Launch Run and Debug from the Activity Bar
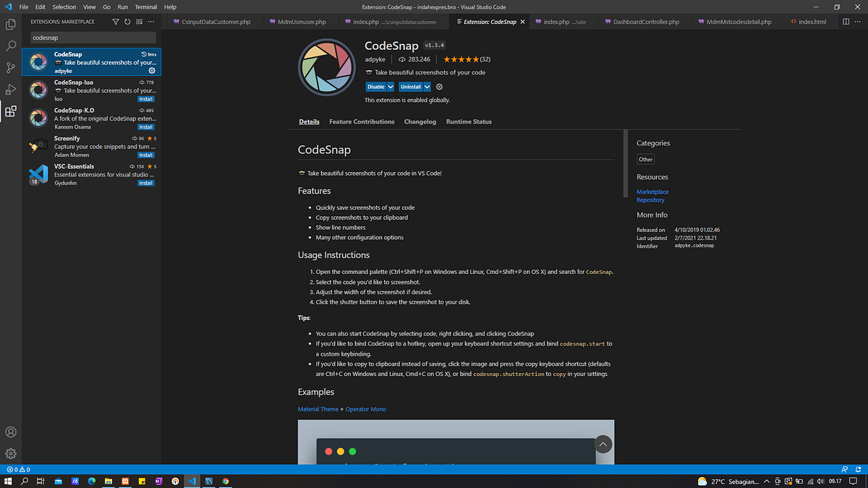The image size is (868, 488). point(10,90)
